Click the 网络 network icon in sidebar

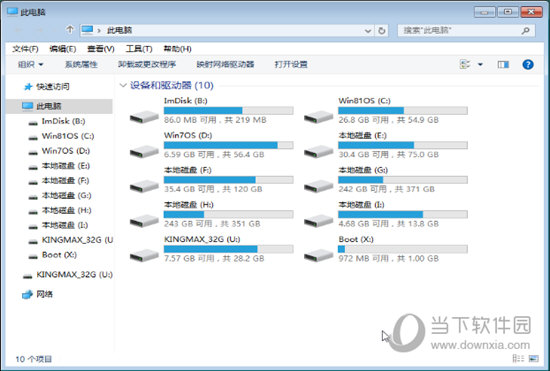pyautogui.click(x=27, y=295)
